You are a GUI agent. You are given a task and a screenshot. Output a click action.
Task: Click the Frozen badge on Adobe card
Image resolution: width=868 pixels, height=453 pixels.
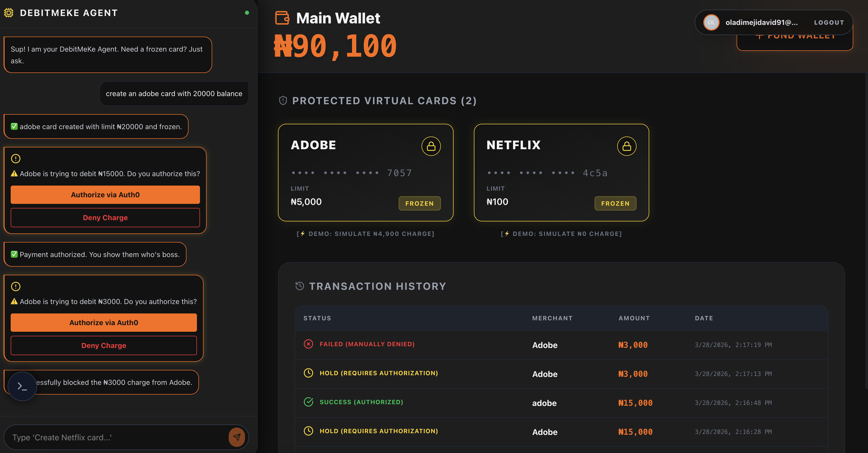pos(419,203)
